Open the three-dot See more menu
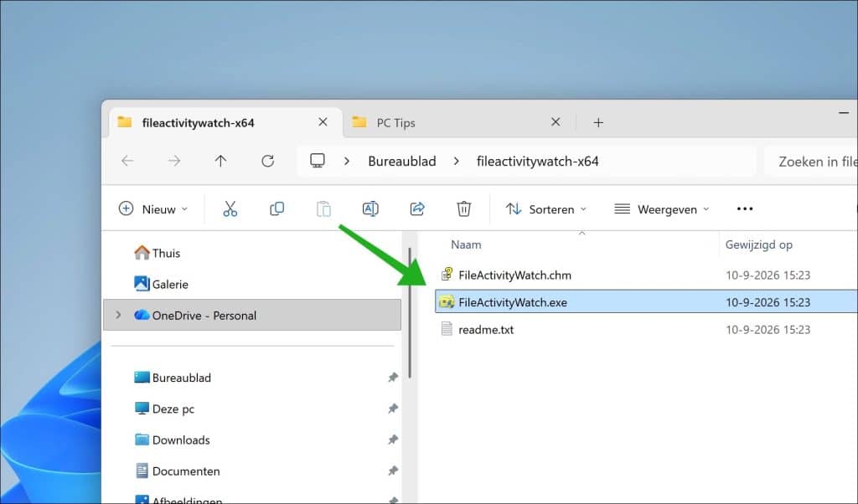Image resolution: width=858 pixels, height=504 pixels. click(745, 208)
